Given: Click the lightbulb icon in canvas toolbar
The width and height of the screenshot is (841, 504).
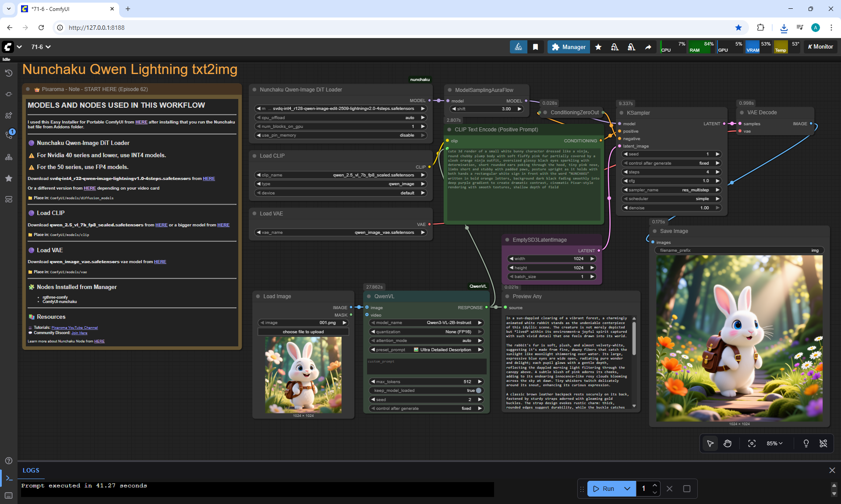Looking at the screenshot, I should point(806,444).
